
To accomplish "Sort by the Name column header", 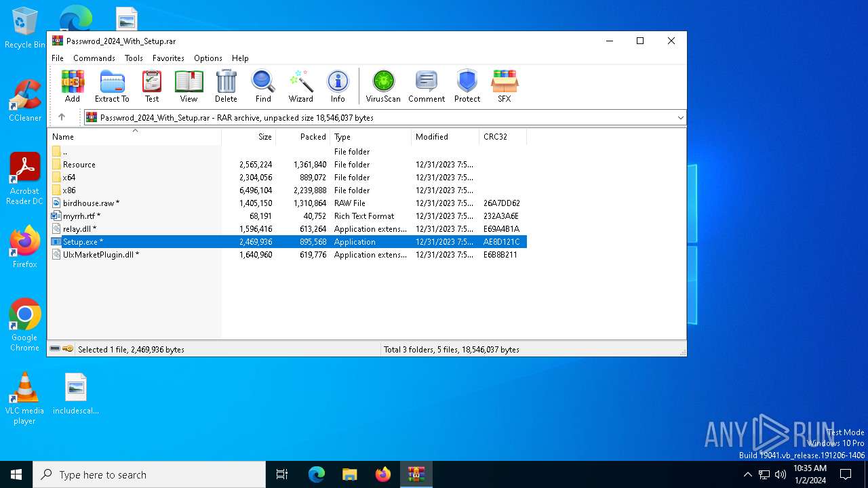I will click(134, 137).
